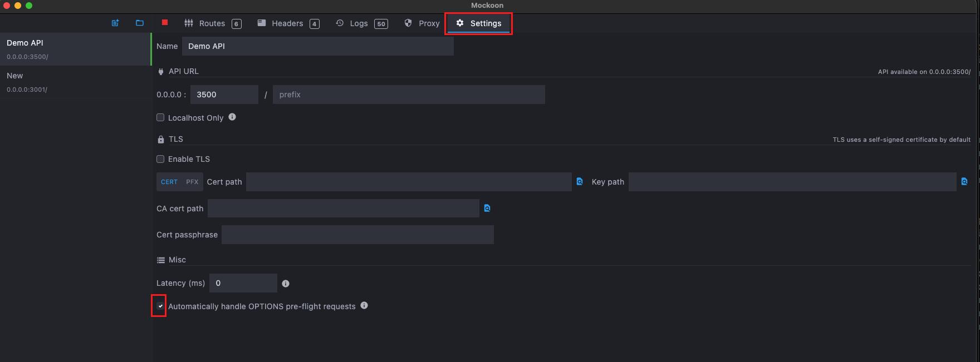Click the open environment folder icon
The width and height of the screenshot is (980, 362).
click(140, 23)
